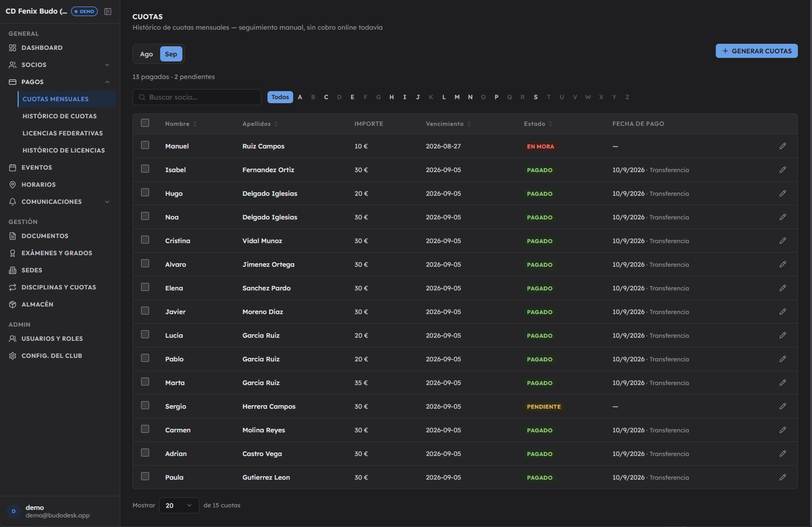Image resolution: width=812 pixels, height=527 pixels.
Task: Check the box for Manuel Ruiz Campos
Action: pyautogui.click(x=145, y=145)
